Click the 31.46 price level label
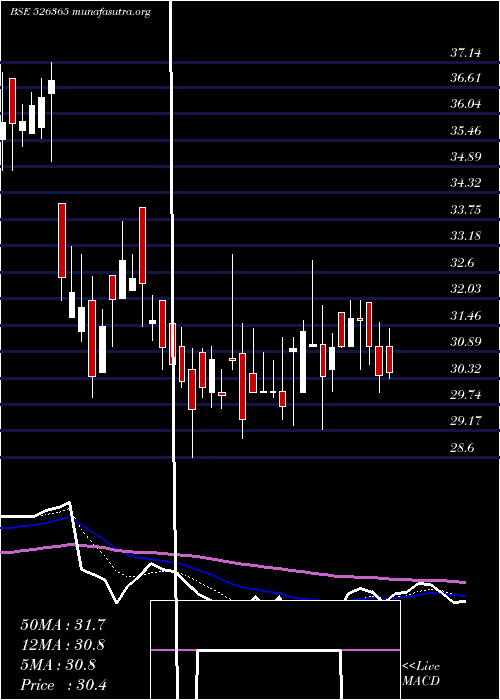Viewport: 500px width, 700px height. tap(466, 316)
